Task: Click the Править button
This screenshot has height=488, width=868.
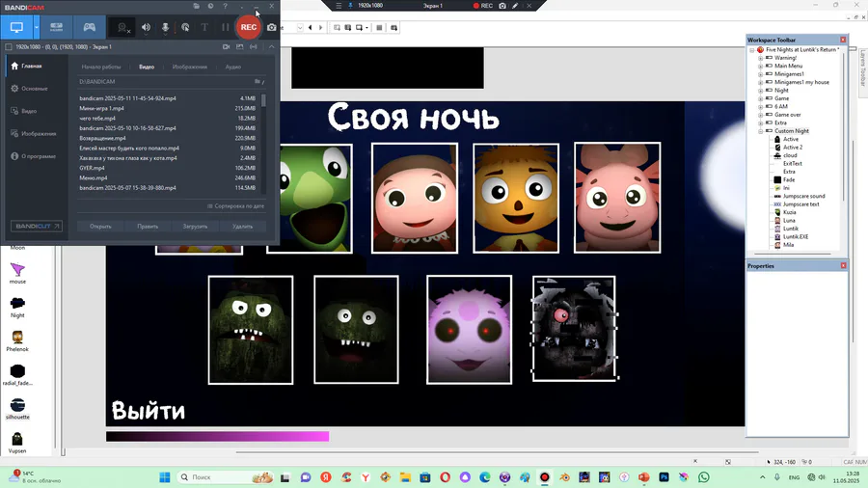Action: (148, 227)
